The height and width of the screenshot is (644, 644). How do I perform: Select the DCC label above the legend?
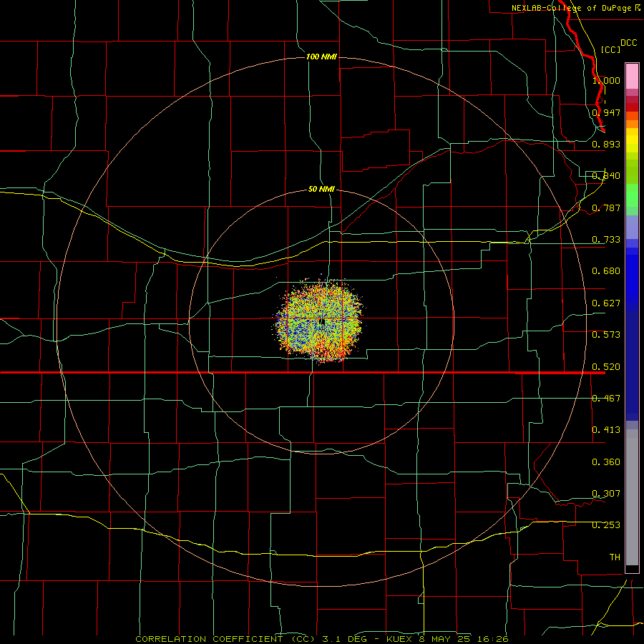(x=628, y=43)
